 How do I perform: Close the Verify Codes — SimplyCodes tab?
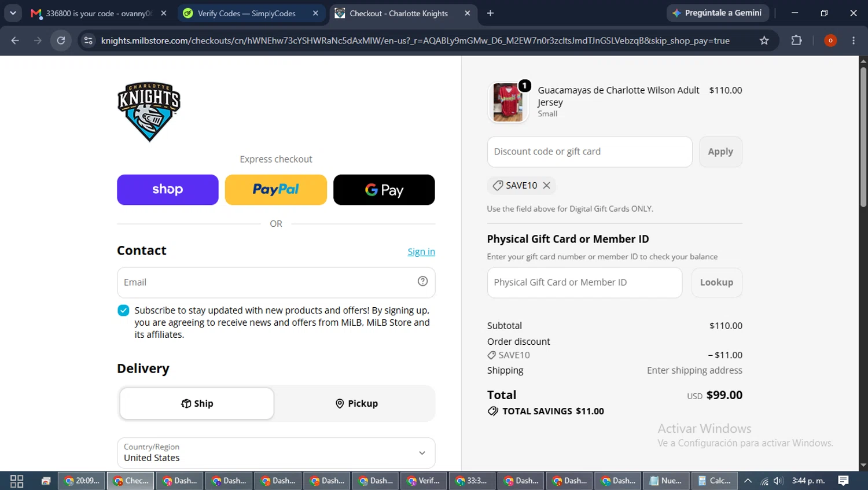[x=315, y=13]
